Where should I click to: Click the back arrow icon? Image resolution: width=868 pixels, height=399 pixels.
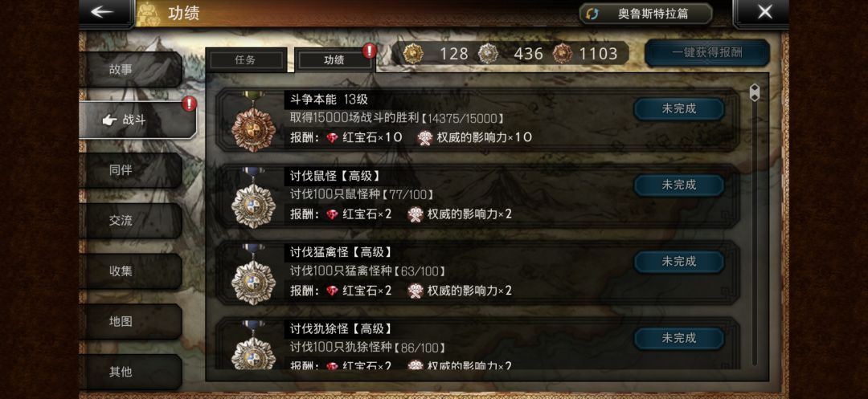(102, 12)
